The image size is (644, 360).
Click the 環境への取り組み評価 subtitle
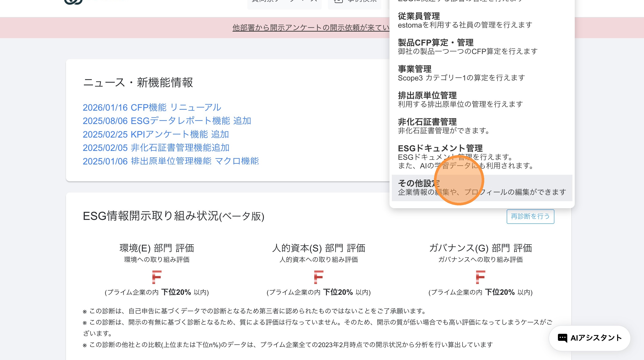157,260
